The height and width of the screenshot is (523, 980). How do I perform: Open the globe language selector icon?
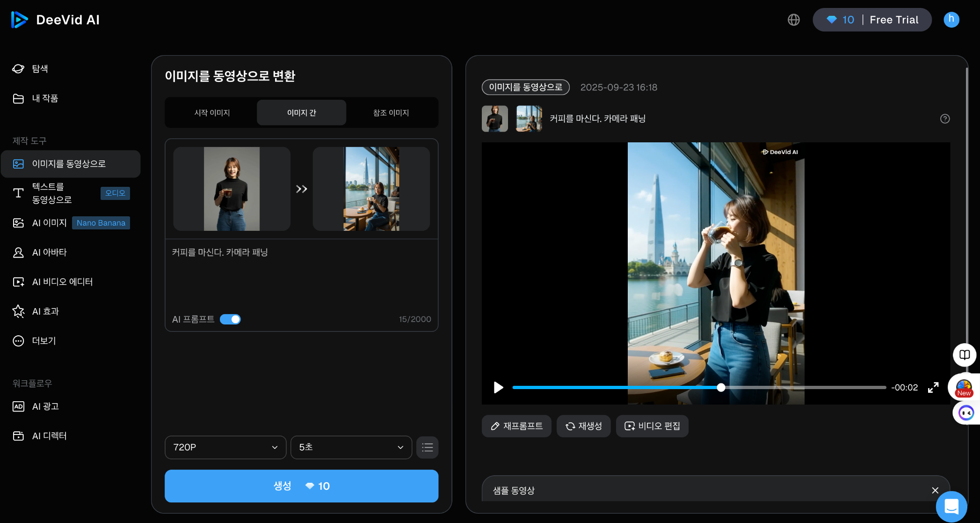(794, 20)
